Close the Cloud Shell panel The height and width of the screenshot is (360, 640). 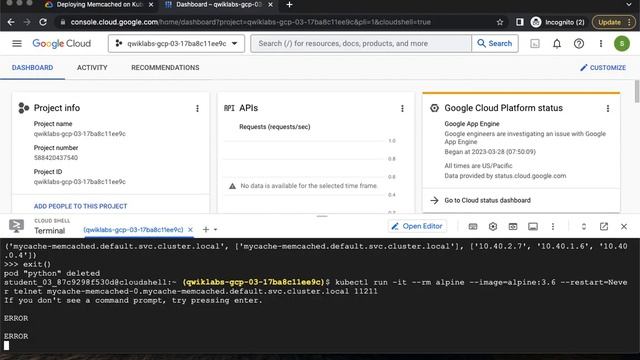click(x=624, y=227)
